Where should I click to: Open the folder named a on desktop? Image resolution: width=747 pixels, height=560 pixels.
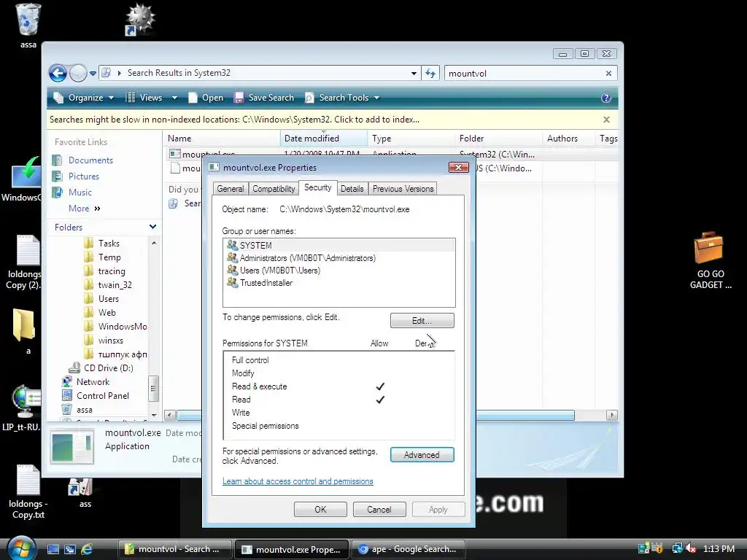25,332
